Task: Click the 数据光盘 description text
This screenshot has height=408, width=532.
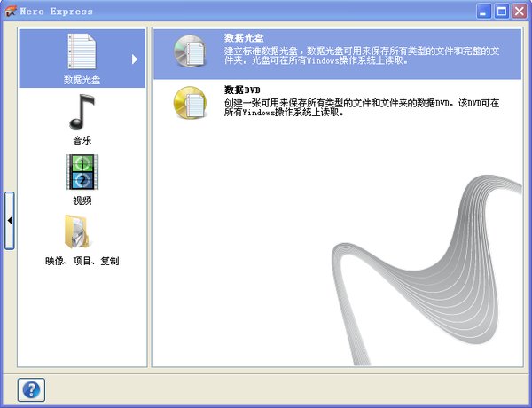Action: 362,56
